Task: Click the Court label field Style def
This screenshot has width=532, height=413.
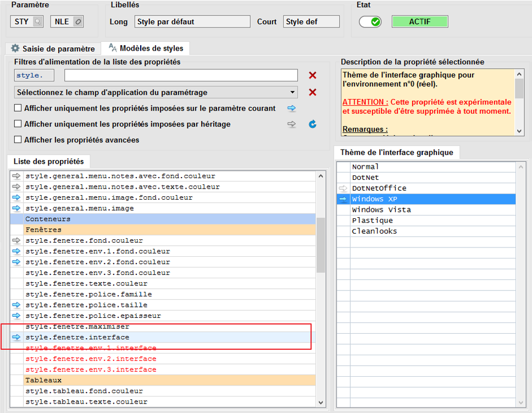Action: coord(311,22)
